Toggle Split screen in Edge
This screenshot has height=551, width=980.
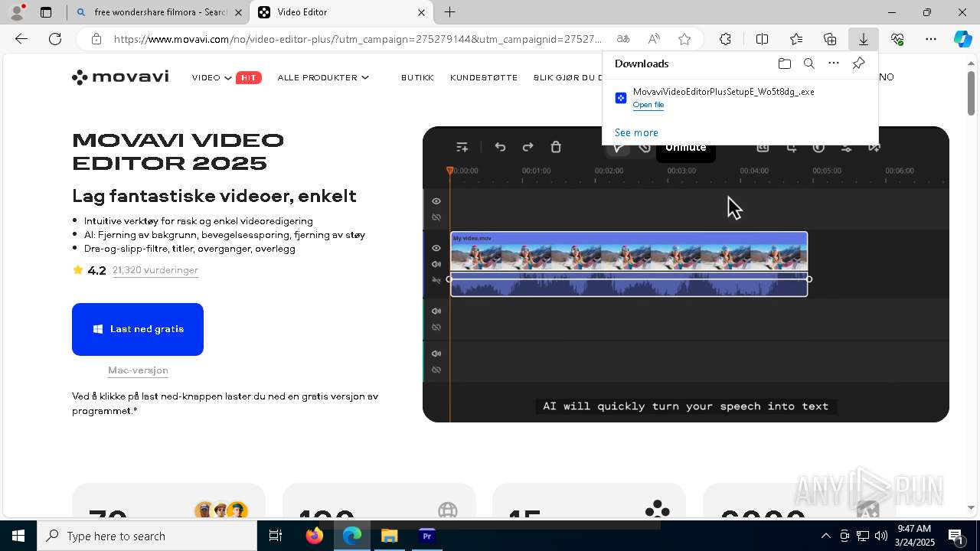pyautogui.click(x=763, y=39)
